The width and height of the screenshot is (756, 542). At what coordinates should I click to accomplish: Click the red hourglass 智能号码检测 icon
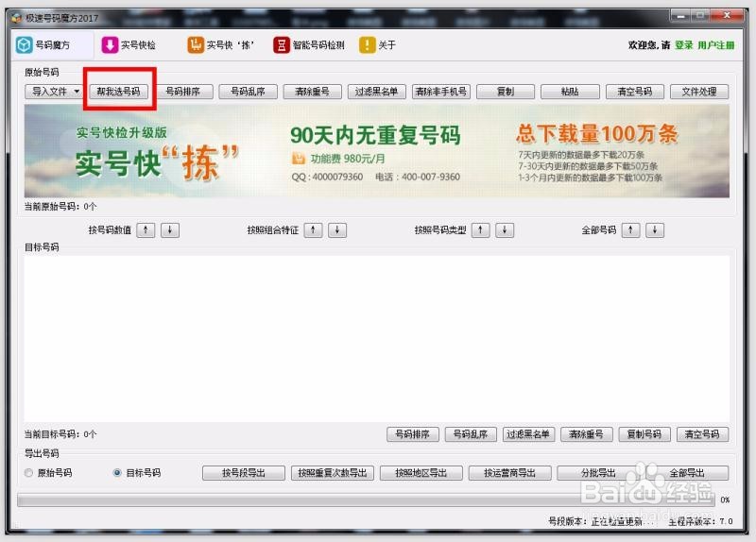282,44
